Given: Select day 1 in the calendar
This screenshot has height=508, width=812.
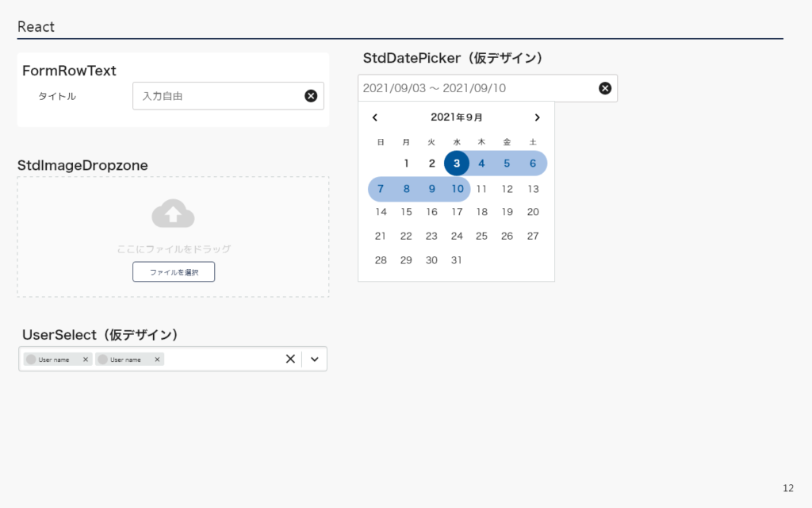Looking at the screenshot, I should tap(406, 164).
